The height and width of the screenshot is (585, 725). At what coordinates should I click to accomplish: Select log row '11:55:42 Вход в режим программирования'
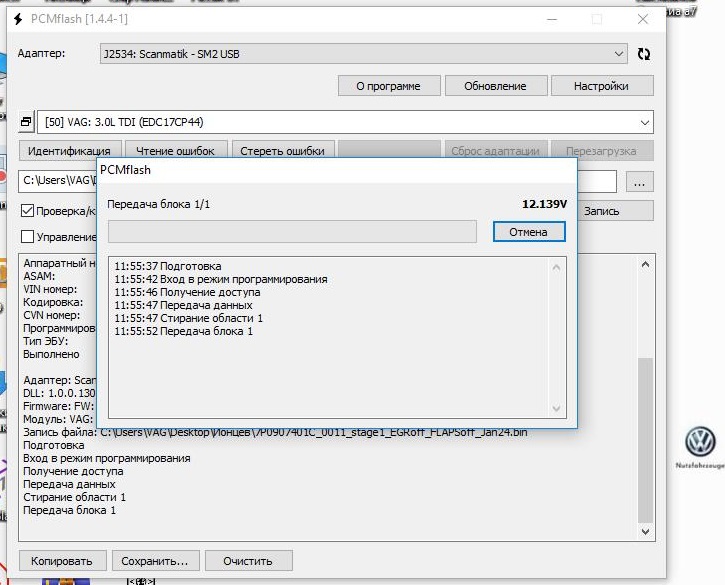tap(221, 279)
